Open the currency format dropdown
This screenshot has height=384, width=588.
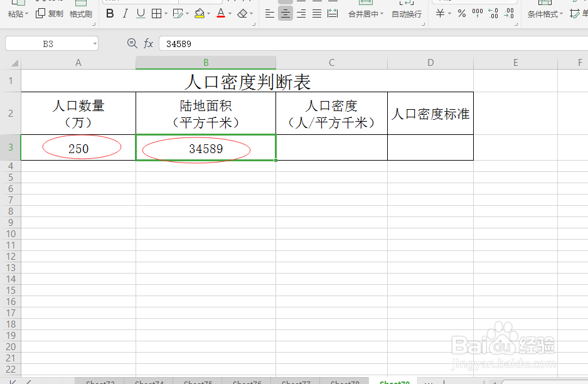tap(449, 13)
